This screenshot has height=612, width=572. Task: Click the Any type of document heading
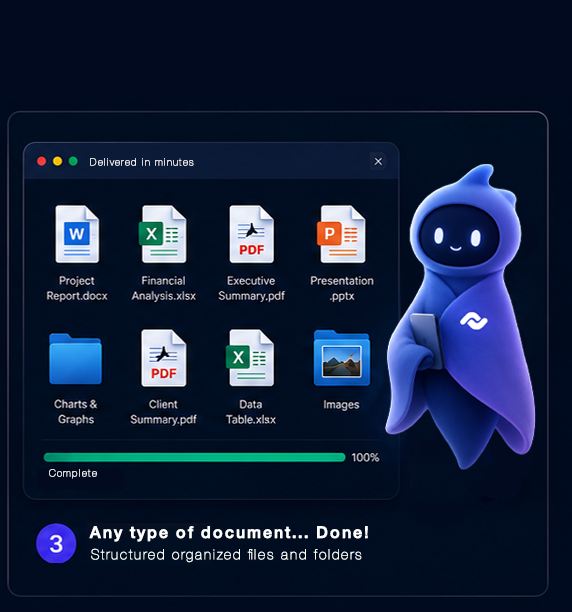pyautogui.click(x=229, y=533)
